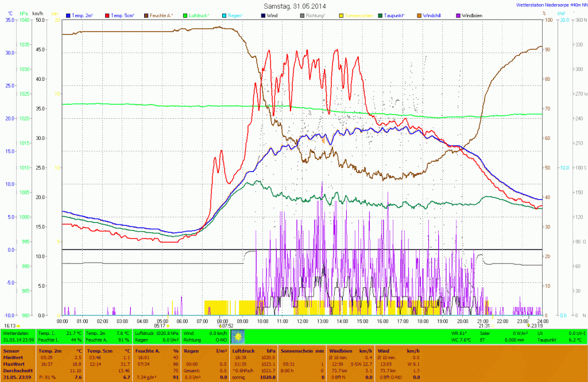
Task: Click the yellow Sonnenschein legend label
Action: click(358, 15)
